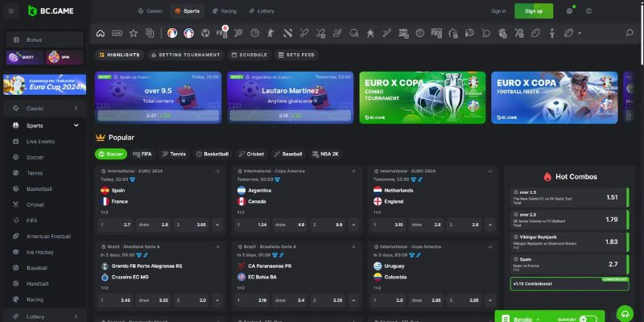Open the language globe icon
Viewport: 644px width, 322px height.
589,11
